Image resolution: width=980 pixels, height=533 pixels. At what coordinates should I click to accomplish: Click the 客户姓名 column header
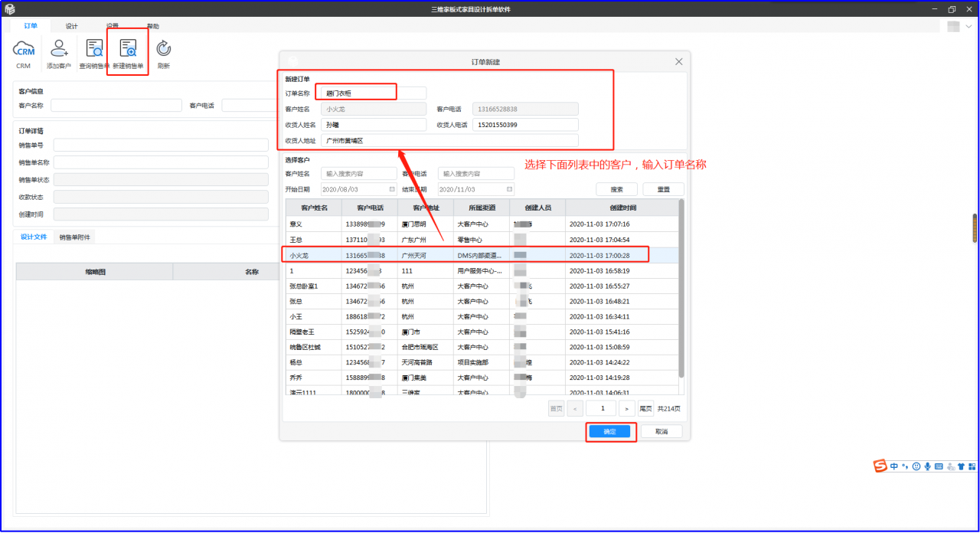pyautogui.click(x=314, y=208)
